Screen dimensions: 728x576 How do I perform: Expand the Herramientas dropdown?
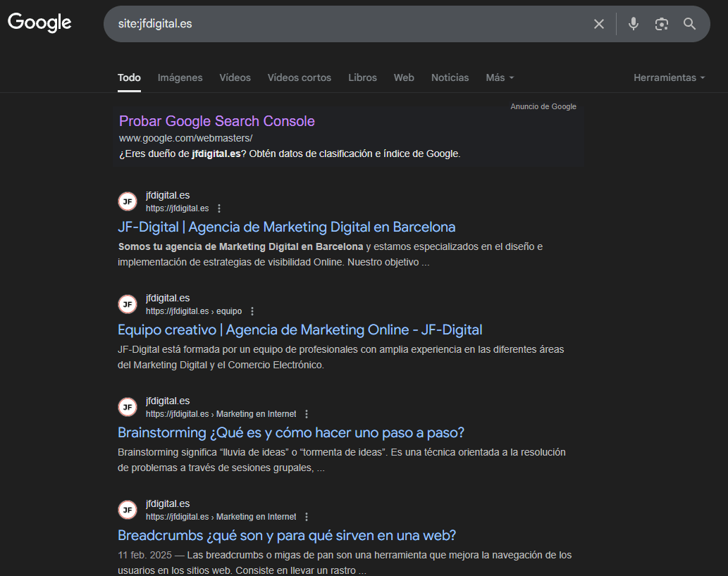pyautogui.click(x=669, y=77)
